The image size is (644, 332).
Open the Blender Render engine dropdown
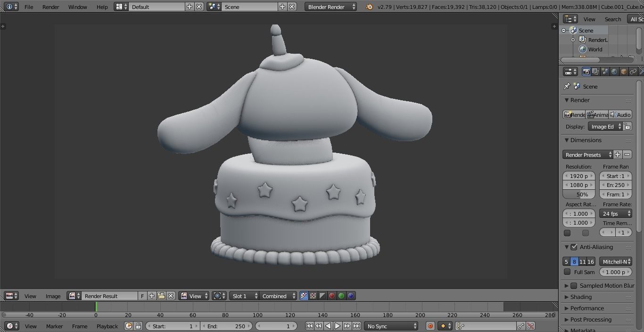pyautogui.click(x=331, y=7)
